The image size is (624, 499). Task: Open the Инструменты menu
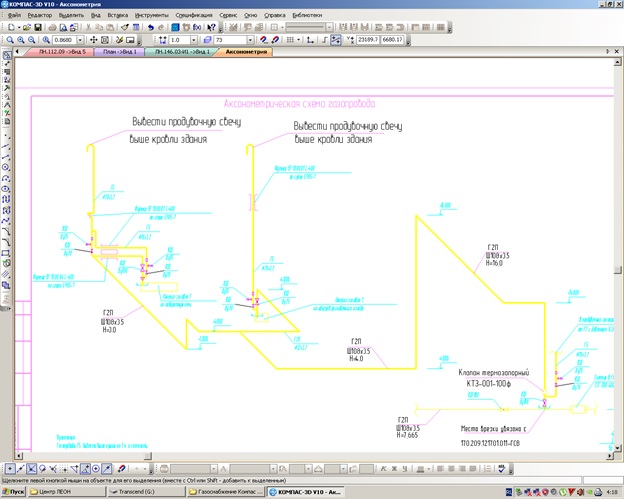(152, 15)
